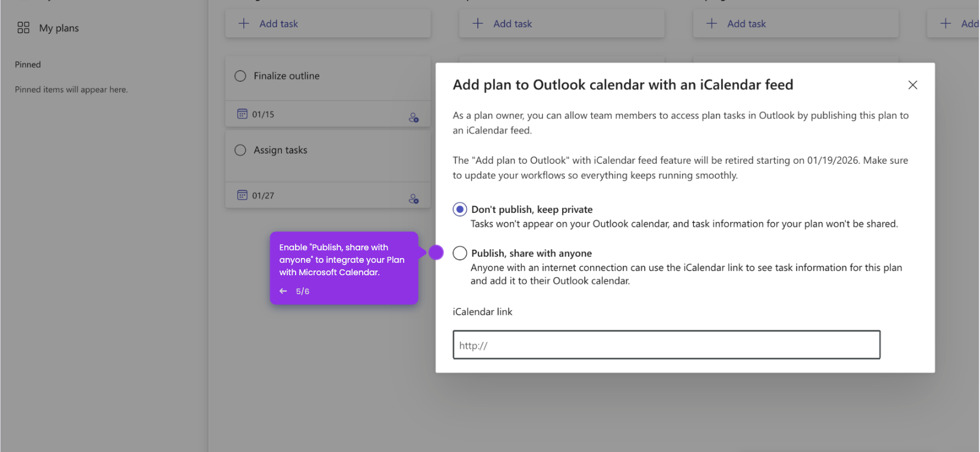Check off the Assign tasks task
The image size is (980, 452).
pyautogui.click(x=240, y=150)
